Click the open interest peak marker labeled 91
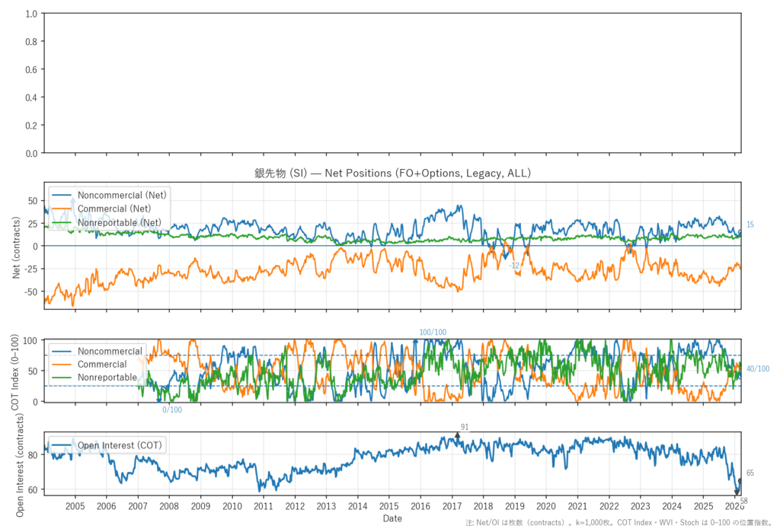This screenshot has width=780, height=532. coord(457,435)
